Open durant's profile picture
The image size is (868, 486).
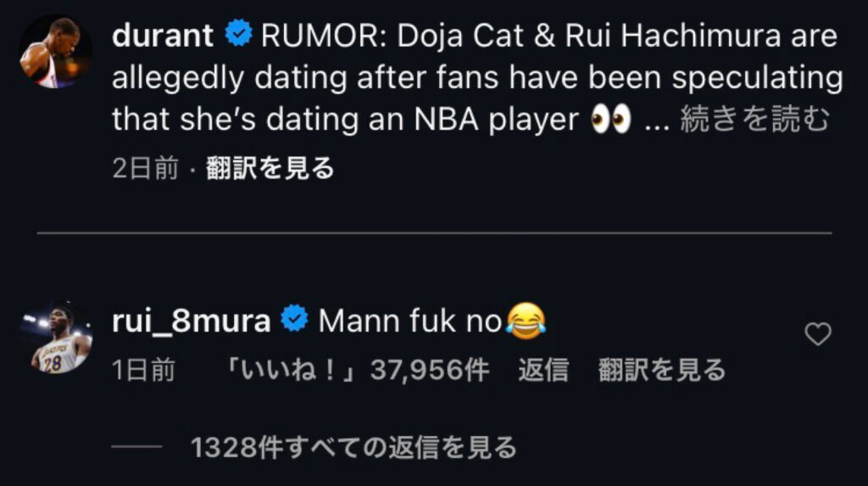pos(56,52)
